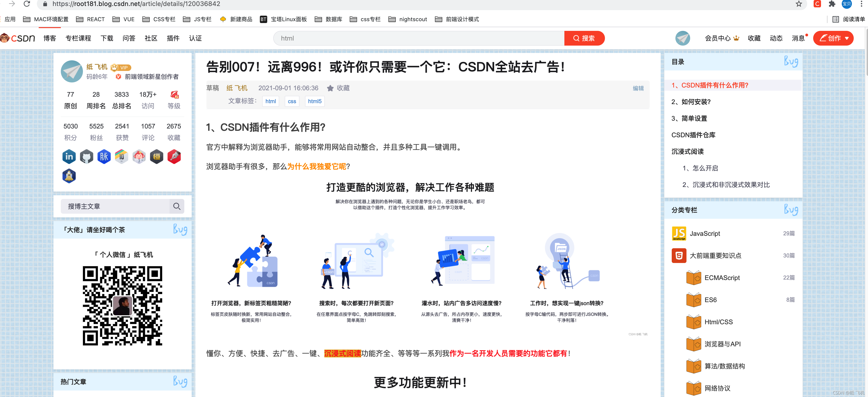The width and height of the screenshot is (868, 397).
Task: Click the 编辑 edit link
Action: point(638,88)
